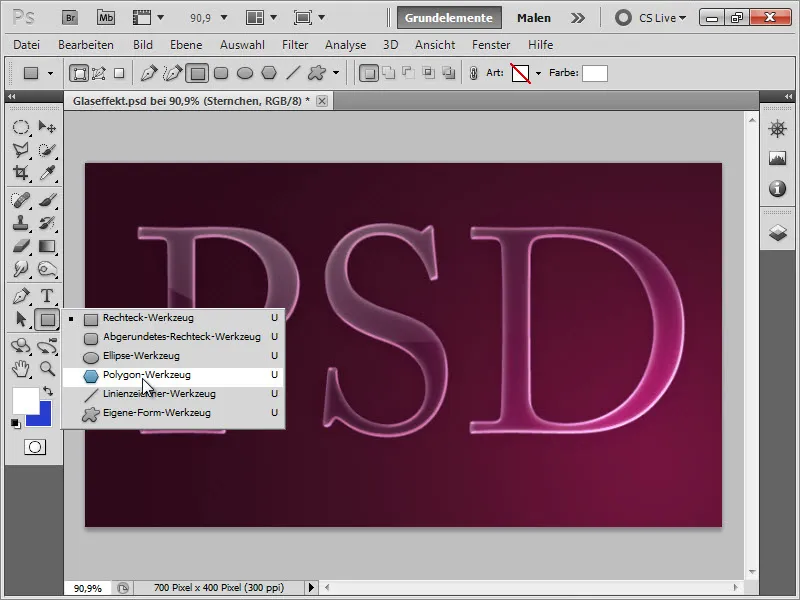The image size is (800, 600).
Task: Toggle Quick Mask mode
Action: point(35,447)
